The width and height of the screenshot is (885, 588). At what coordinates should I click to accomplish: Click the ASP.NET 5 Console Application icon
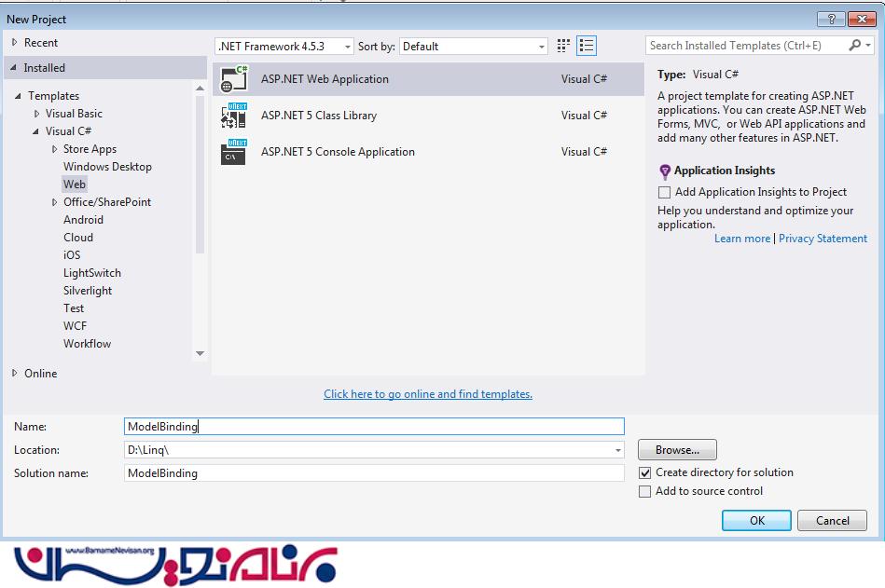point(233,152)
